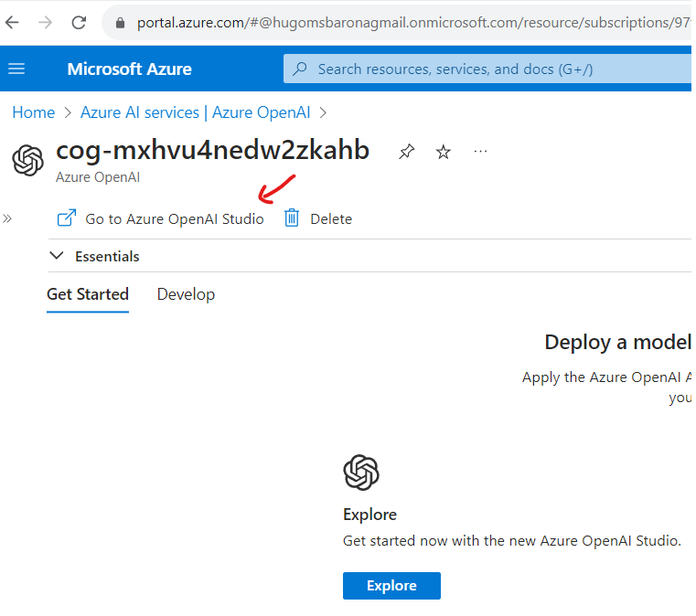Viewport: 696px width, 616px height.
Task: Open the Azure portal hamburger menu
Action: point(16,69)
